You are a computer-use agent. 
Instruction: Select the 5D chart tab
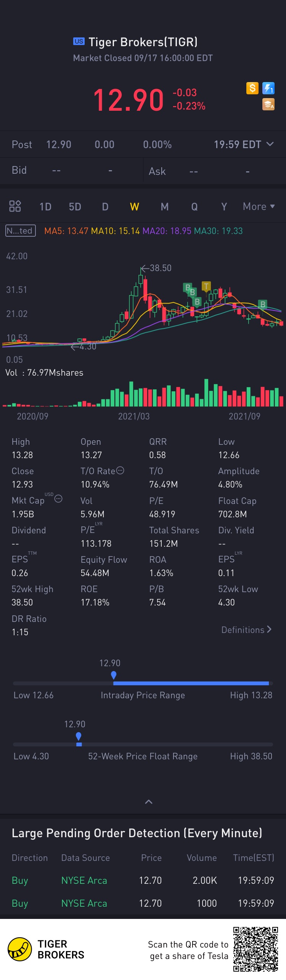[75, 207]
